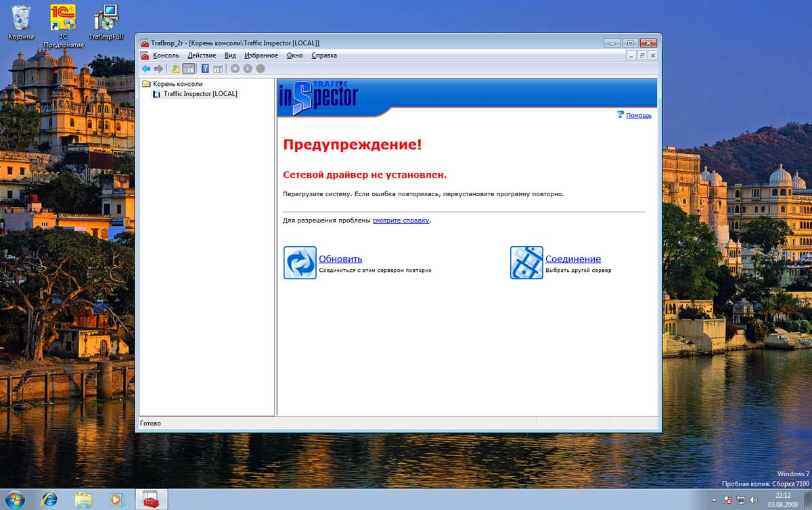Go up one level with the folder icon
Screen dimensions: 812x510
pyautogui.click(x=176, y=68)
